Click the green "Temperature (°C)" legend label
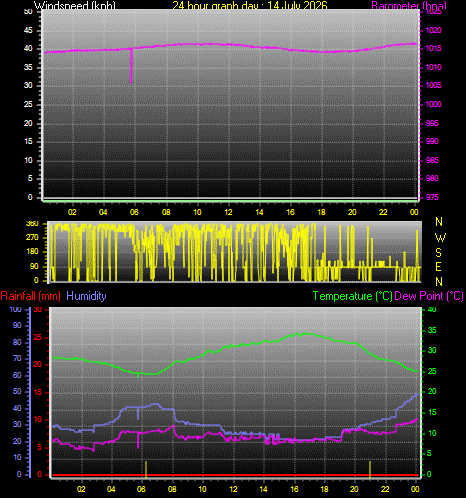 pyautogui.click(x=352, y=296)
